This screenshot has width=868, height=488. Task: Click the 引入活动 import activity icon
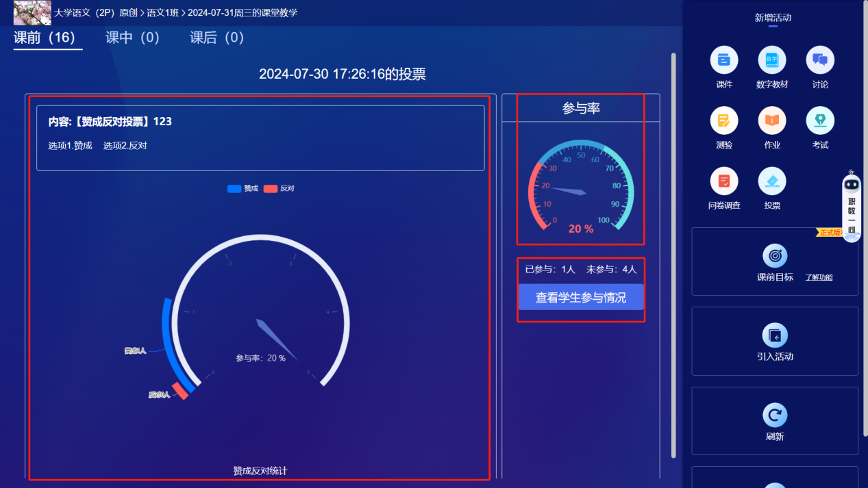coord(775,335)
